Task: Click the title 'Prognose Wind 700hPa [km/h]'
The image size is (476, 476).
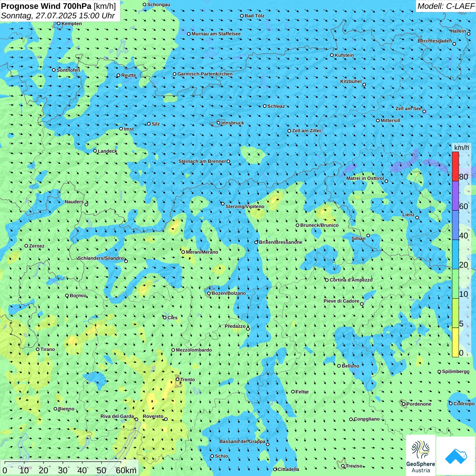Action: (x=58, y=6)
